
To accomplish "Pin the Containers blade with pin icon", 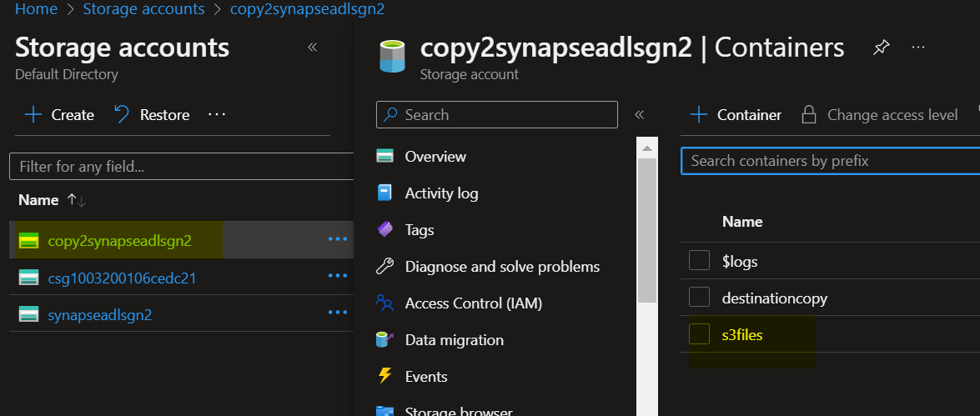I will click(882, 48).
